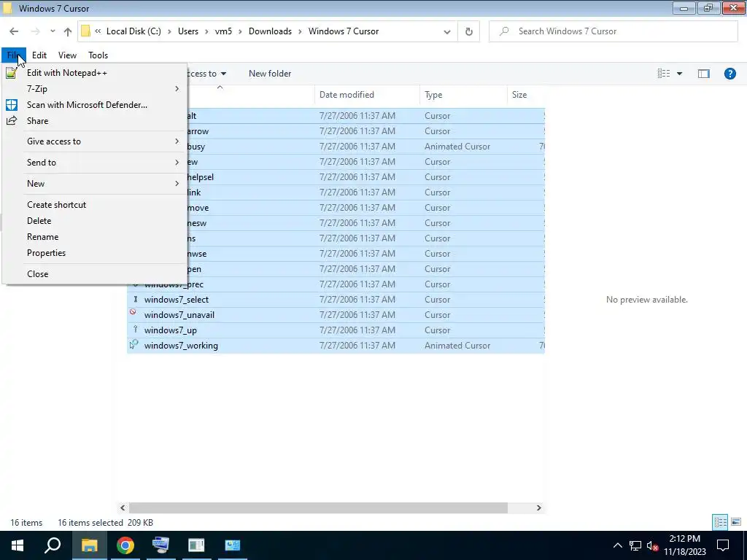Click the Back navigation arrow

point(14,31)
